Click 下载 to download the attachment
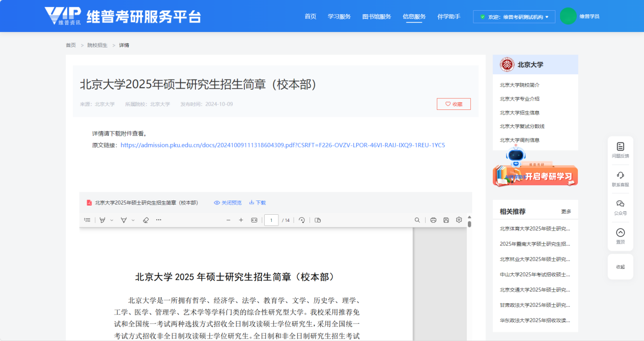This screenshot has height=341, width=644. tap(258, 203)
